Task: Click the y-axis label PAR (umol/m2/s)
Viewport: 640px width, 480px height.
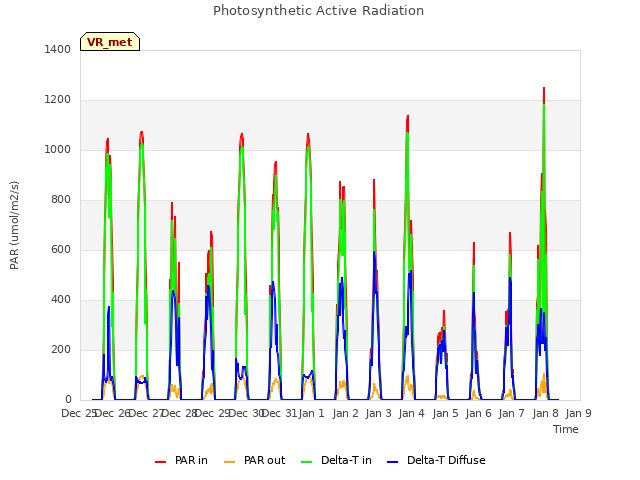Action: pyautogui.click(x=14, y=225)
